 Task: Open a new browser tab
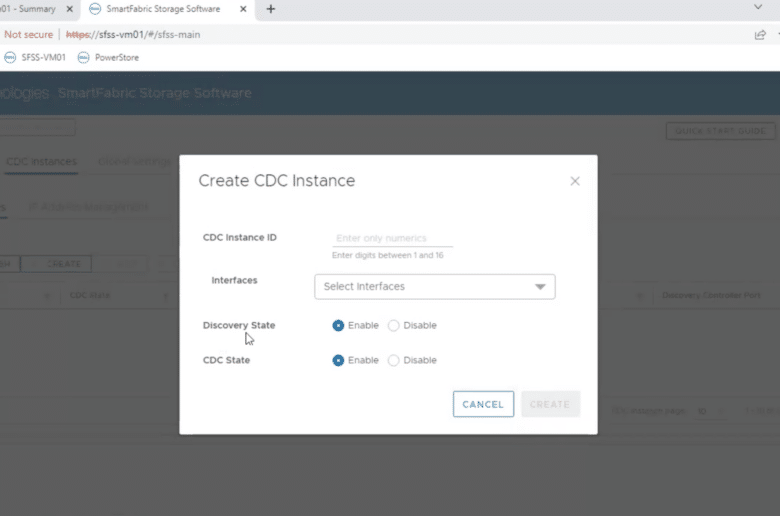[x=271, y=9]
